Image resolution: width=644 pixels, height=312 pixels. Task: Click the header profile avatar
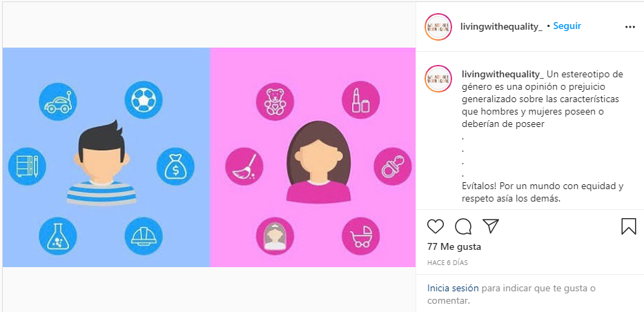438,27
